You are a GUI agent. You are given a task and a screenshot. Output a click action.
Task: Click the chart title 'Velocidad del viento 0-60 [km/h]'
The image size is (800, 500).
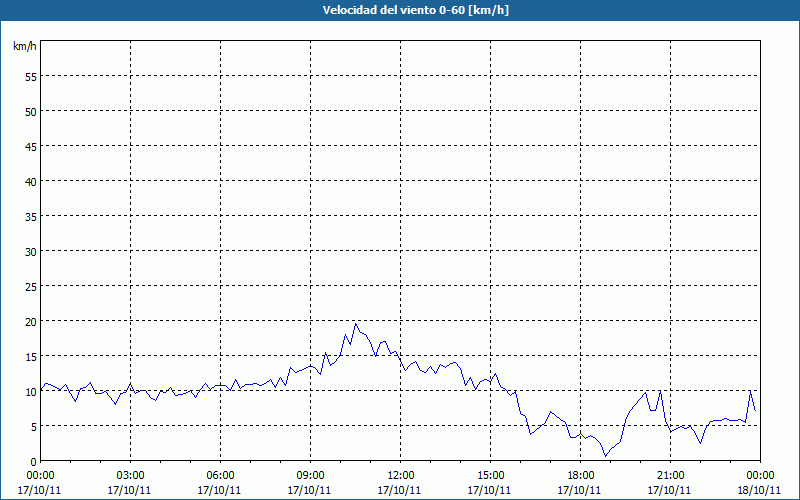coord(400,10)
